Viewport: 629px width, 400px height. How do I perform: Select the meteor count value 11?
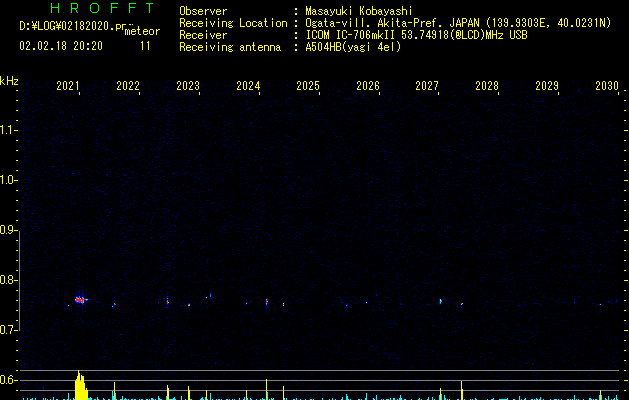click(x=145, y=46)
